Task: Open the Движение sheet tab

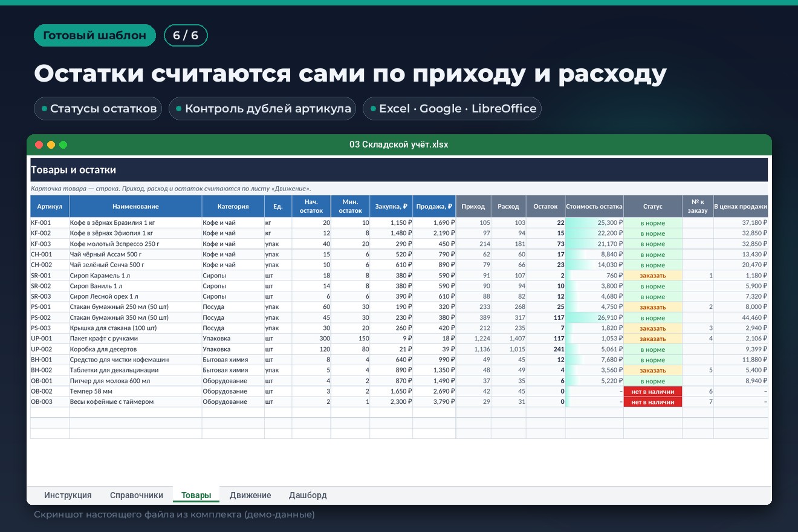Action: pos(250,495)
